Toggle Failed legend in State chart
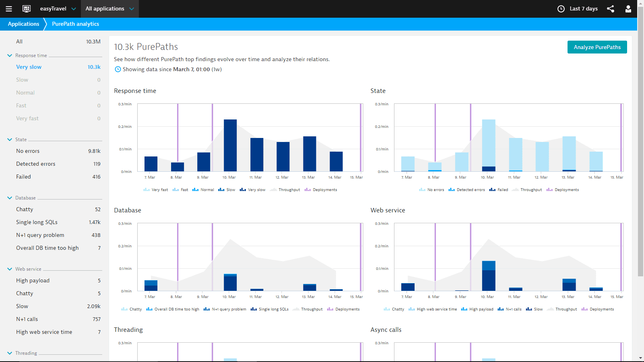 point(499,190)
